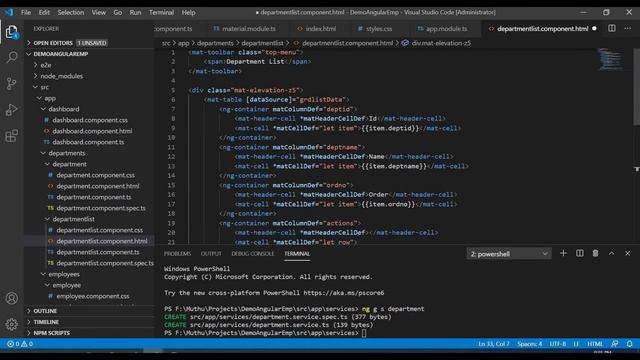Expand the NPM SCRIPTS section
The image size is (640, 360).
(90, 333)
